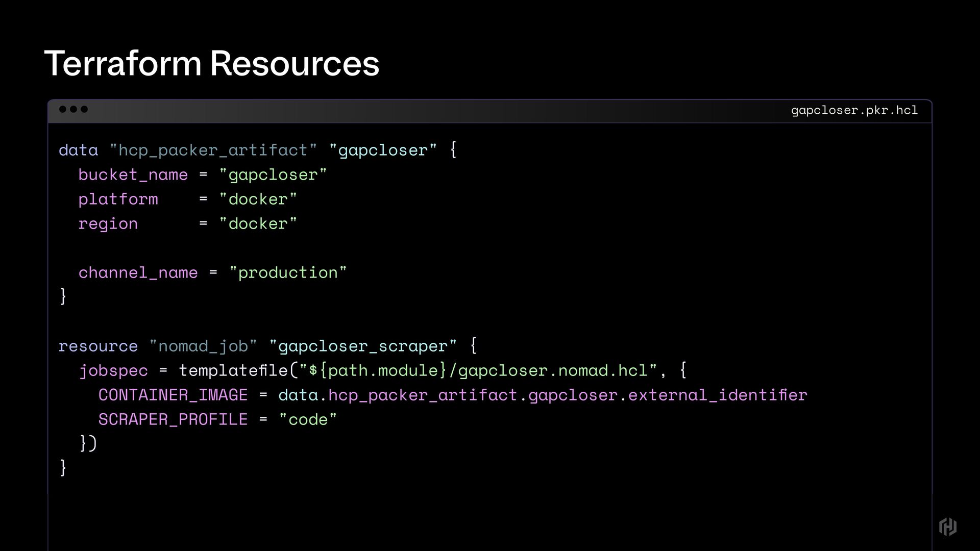The image size is (980, 551).
Task: Click the "gapcloser_scraper" resource name
Action: (x=363, y=346)
